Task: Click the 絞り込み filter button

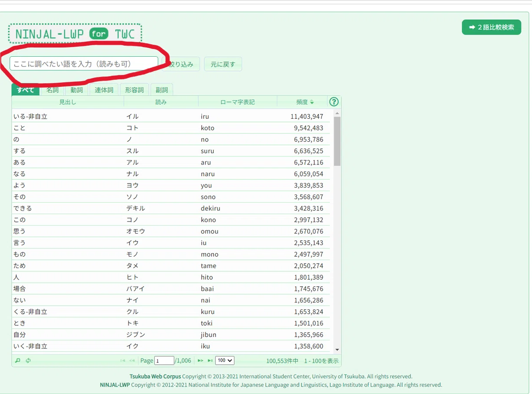Action: pyautogui.click(x=181, y=64)
